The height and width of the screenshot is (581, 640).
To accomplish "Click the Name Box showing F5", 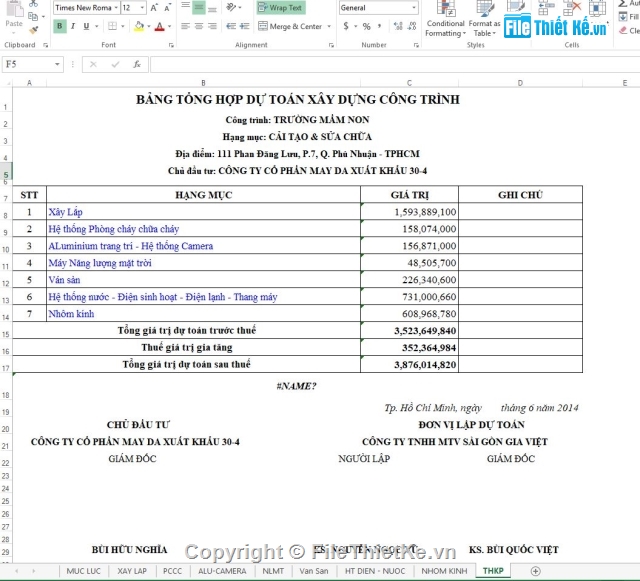I will tap(33, 65).
